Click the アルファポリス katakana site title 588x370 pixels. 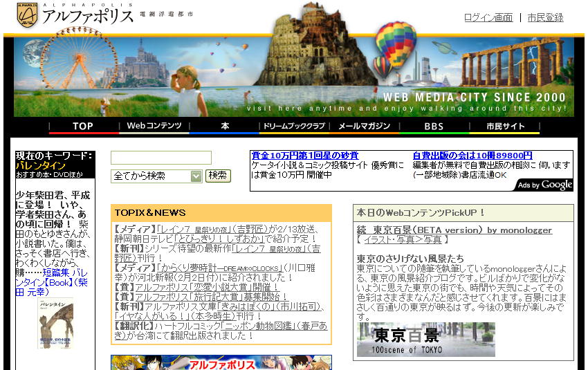(x=87, y=17)
